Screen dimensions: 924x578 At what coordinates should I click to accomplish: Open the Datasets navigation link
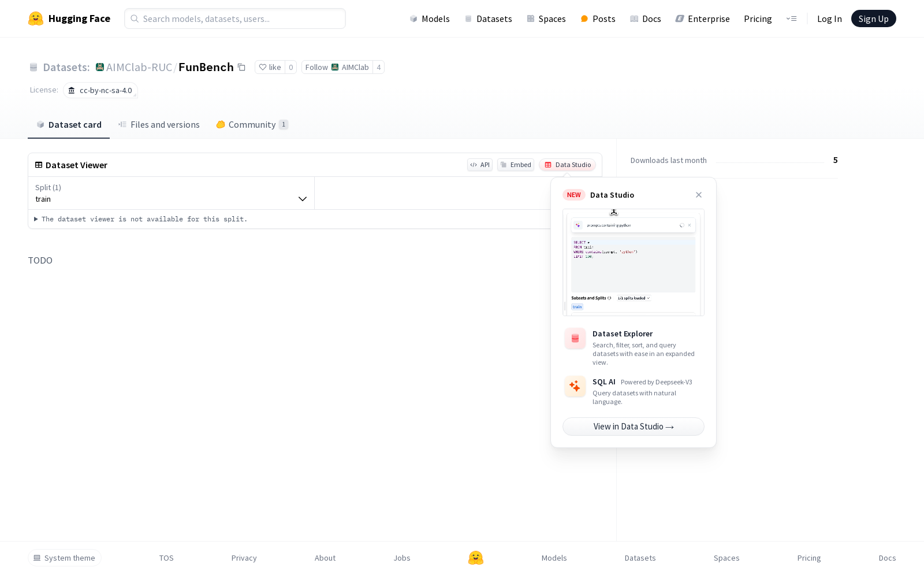489,18
